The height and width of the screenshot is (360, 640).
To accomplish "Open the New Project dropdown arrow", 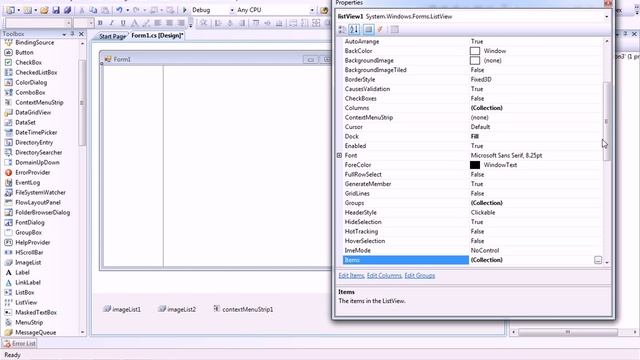I will coord(19,10).
